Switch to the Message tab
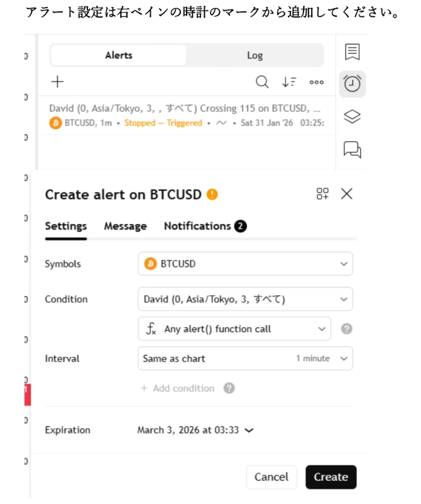 (125, 226)
